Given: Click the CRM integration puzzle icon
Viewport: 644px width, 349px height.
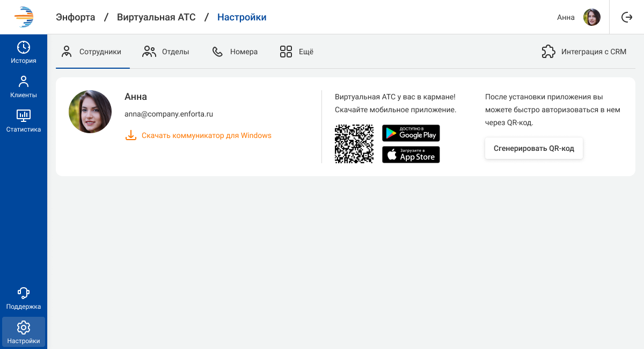Looking at the screenshot, I should tap(548, 52).
